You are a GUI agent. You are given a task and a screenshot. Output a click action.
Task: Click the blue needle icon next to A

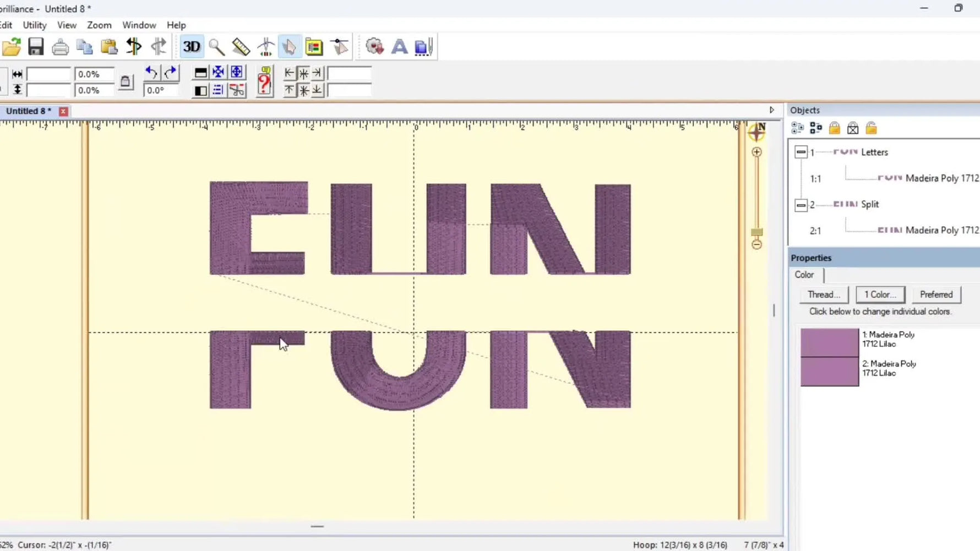(x=424, y=47)
